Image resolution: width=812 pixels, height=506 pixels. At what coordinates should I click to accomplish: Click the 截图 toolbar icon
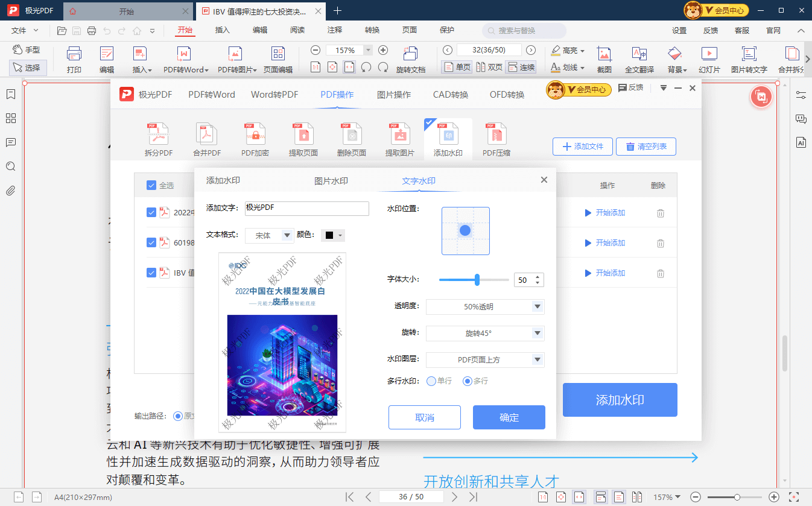(604, 58)
